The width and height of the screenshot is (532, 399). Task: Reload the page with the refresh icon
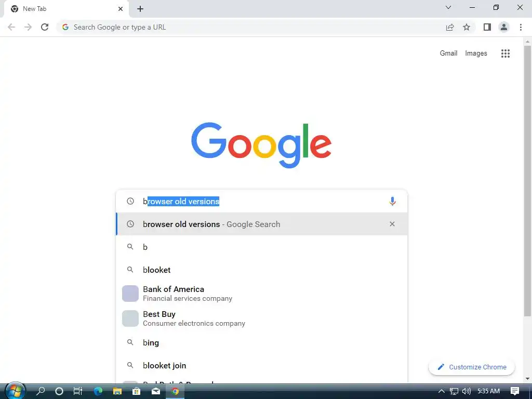45,27
